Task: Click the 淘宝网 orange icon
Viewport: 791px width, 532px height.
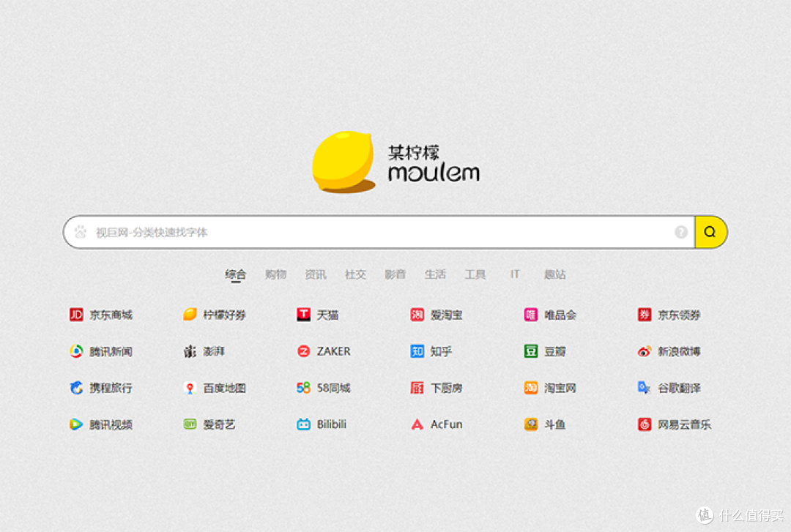Action: tap(531, 388)
